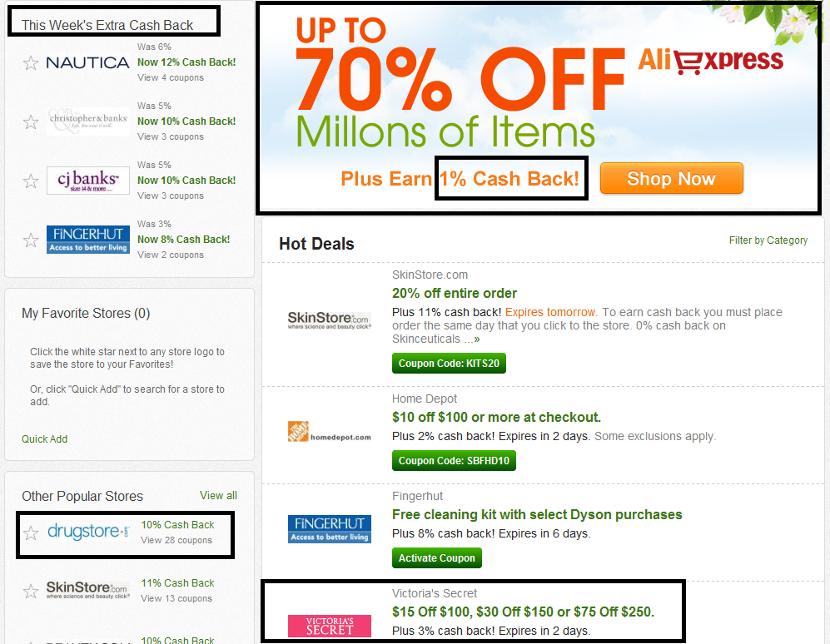
Task: Click the Shop Now button on AliExpress banner
Action: [671, 178]
